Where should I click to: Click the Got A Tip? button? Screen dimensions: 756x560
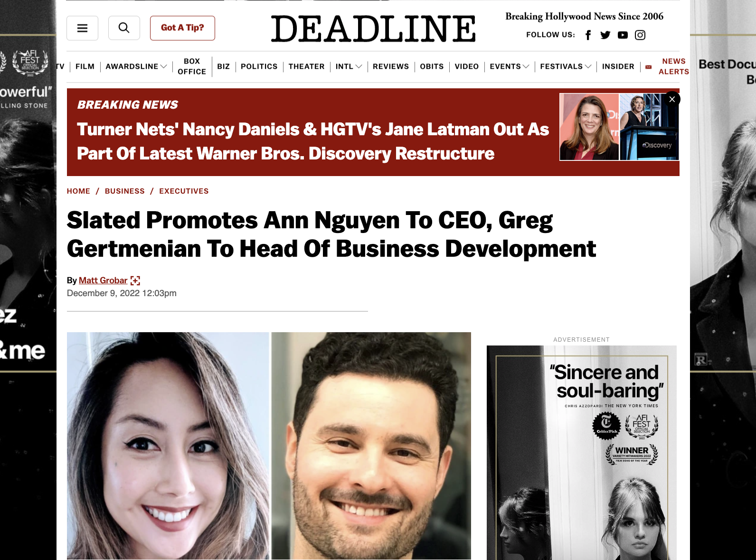[182, 28]
